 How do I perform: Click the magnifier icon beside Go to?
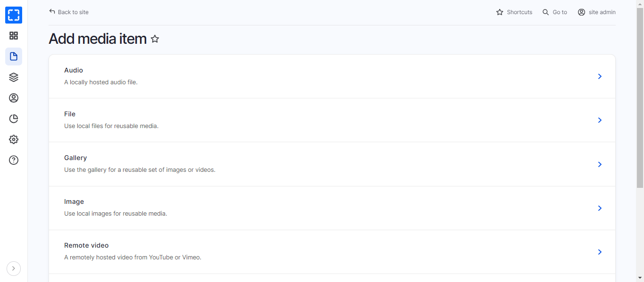click(x=545, y=12)
